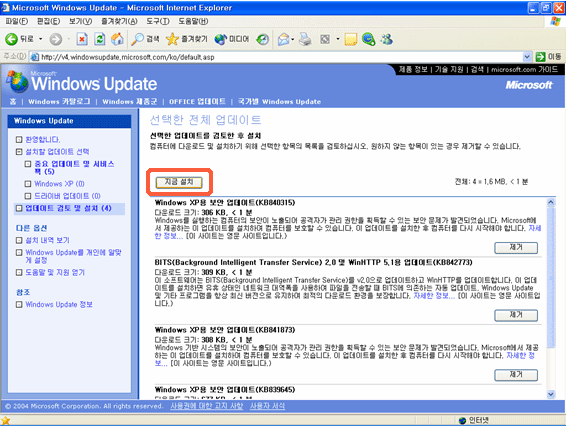Click the Windows 카탈로그 navigation link
566x427 pixels.
[x=59, y=101]
